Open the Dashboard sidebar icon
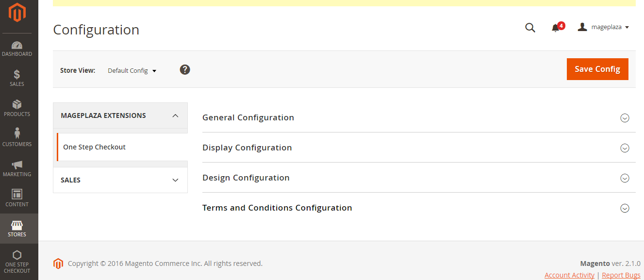 point(17,46)
